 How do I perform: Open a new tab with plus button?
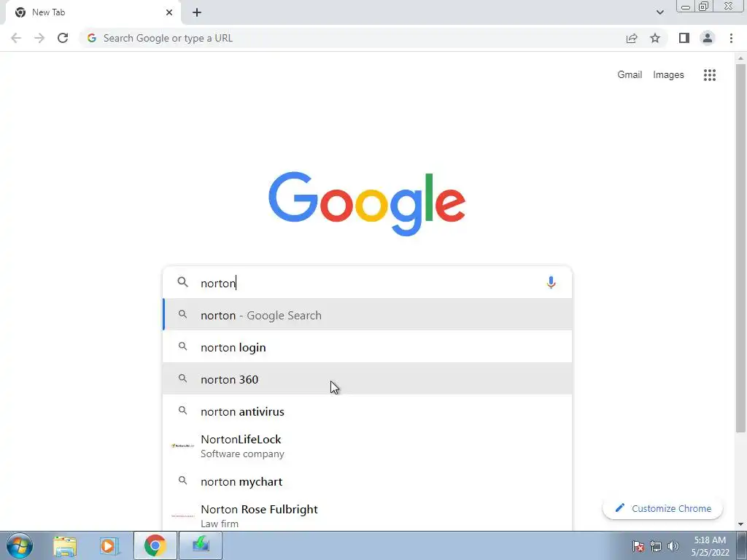pos(197,12)
